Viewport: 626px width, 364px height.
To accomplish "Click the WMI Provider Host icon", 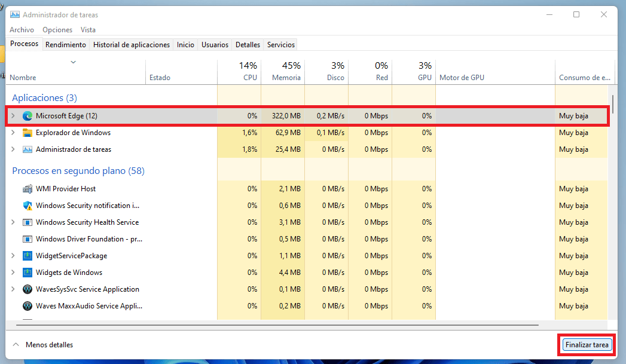I will pyautogui.click(x=27, y=189).
